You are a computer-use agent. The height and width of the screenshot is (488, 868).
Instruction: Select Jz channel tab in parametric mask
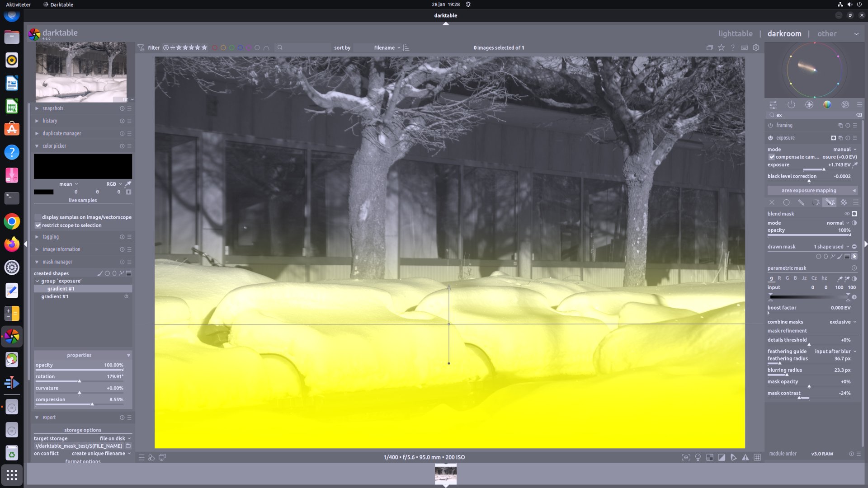click(x=804, y=278)
